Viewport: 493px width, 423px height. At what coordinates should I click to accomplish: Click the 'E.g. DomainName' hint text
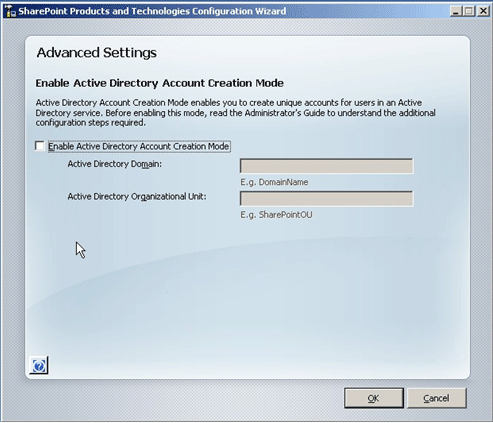tap(274, 182)
